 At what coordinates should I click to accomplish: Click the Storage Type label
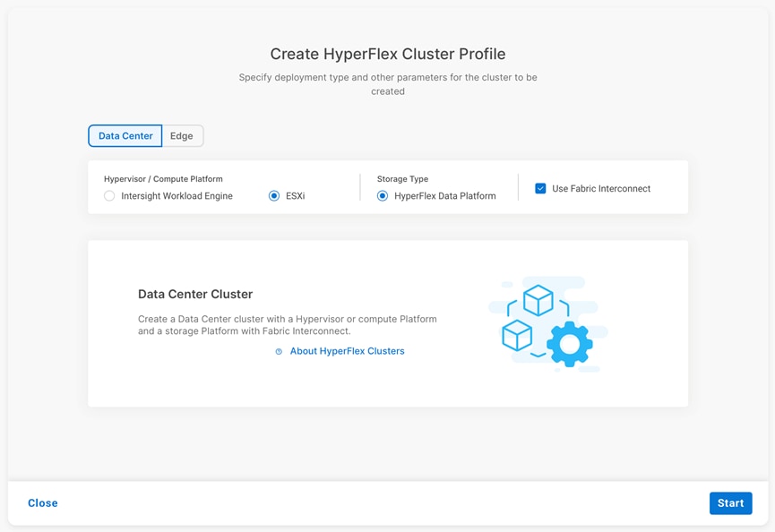click(402, 179)
